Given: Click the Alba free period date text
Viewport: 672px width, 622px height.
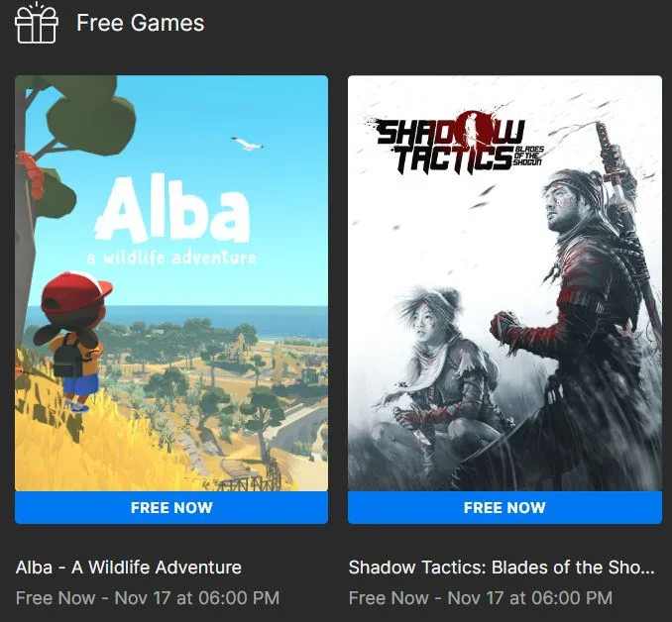Looking at the screenshot, I should click(x=148, y=598).
